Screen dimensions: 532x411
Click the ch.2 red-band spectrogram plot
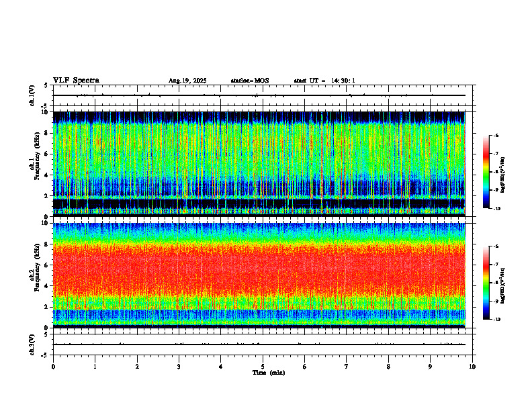[259, 275]
